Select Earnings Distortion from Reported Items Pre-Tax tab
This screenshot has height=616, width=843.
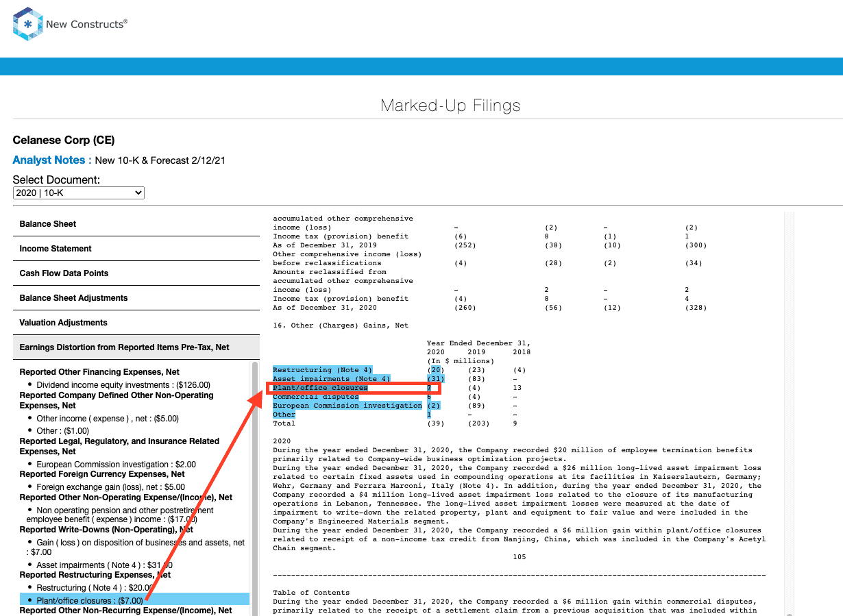pyautogui.click(x=136, y=347)
